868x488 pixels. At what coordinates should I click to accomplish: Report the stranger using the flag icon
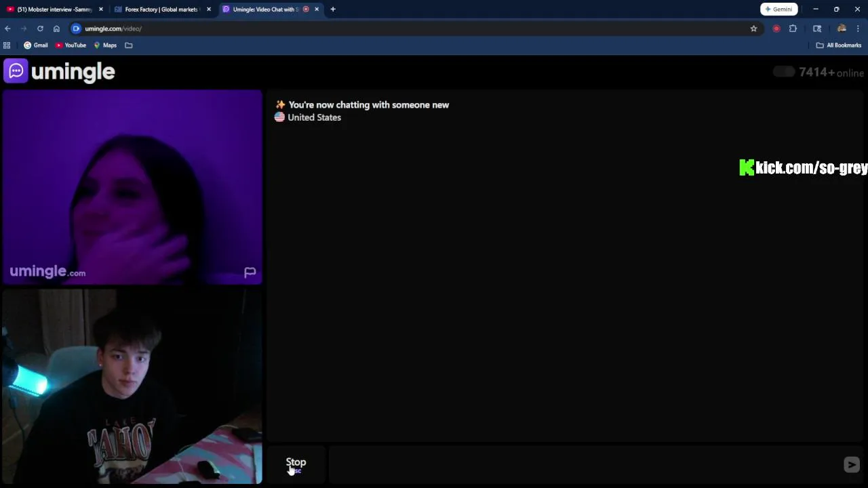[250, 272]
